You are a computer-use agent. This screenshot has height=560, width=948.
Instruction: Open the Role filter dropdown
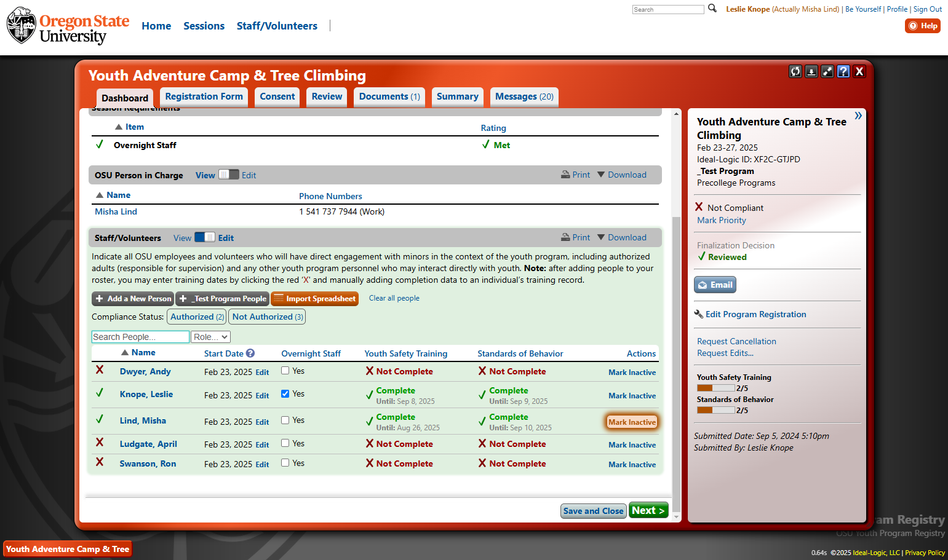click(210, 337)
